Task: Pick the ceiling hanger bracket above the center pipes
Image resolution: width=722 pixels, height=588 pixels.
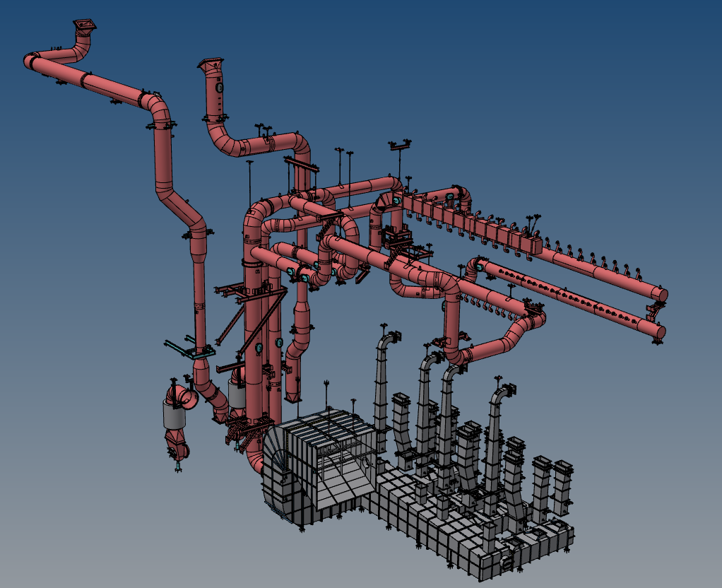Action: point(398,146)
